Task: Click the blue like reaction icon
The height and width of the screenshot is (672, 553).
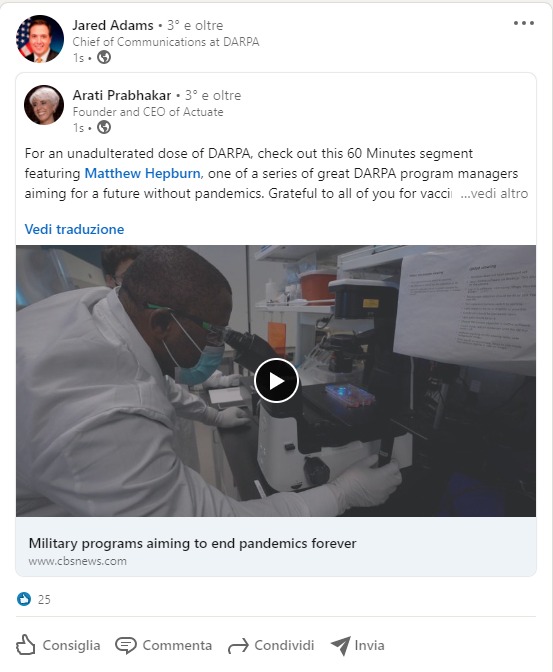Action: [x=24, y=599]
